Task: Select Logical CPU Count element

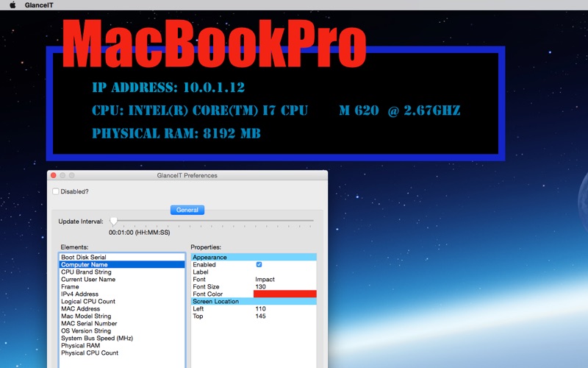Action: (x=122, y=302)
